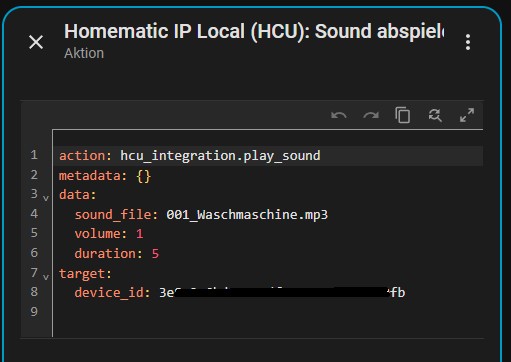
Task: Close the Sound abspielen action dialog
Action: (x=36, y=42)
